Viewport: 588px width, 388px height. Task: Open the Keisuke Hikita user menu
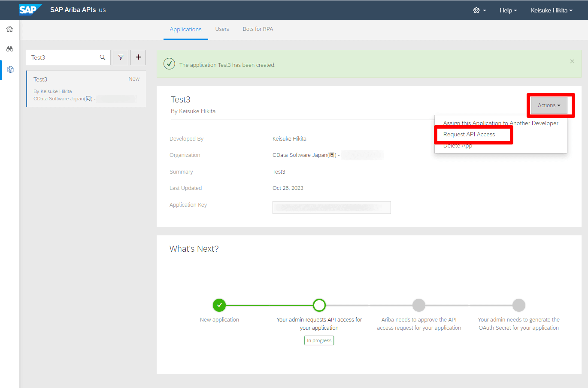552,10
